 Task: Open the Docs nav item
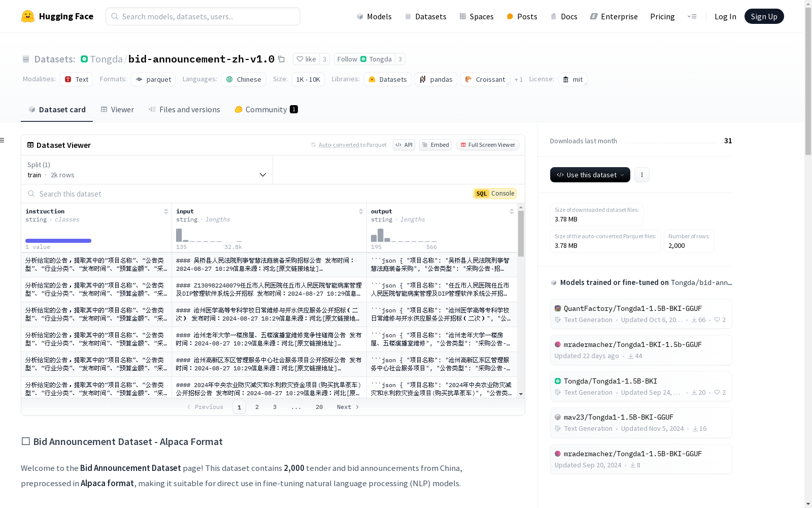pyautogui.click(x=564, y=16)
